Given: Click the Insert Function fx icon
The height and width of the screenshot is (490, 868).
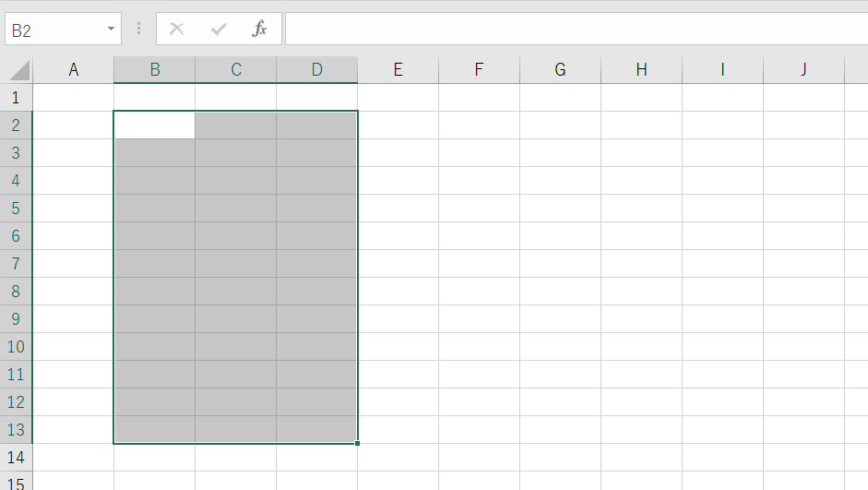Looking at the screenshot, I should click(x=260, y=29).
